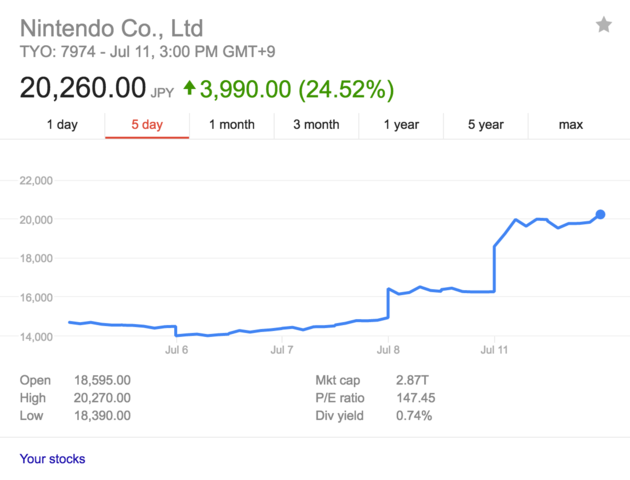The height and width of the screenshot is (480, 630).
Task: Open the 1 month chart view
Action: point(232,125)
